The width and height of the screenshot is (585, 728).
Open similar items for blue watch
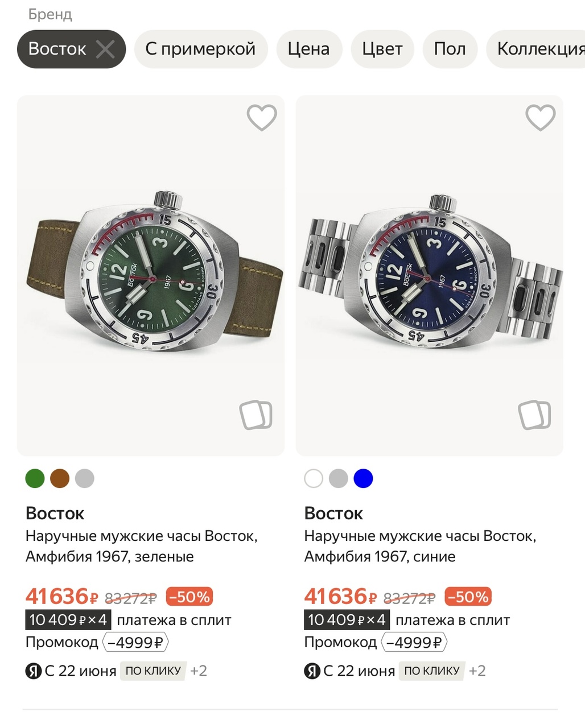(x=534, y=415)
